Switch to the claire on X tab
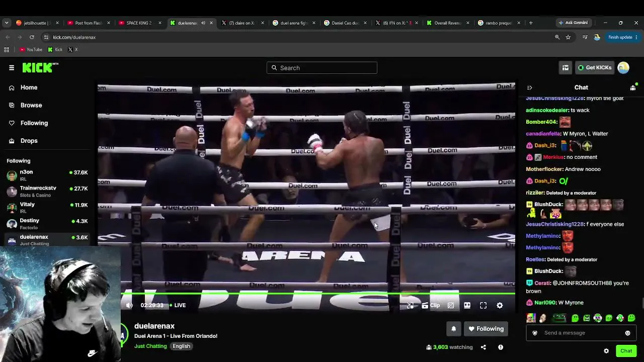The image size is (644, 362). (x=242, y=23)
